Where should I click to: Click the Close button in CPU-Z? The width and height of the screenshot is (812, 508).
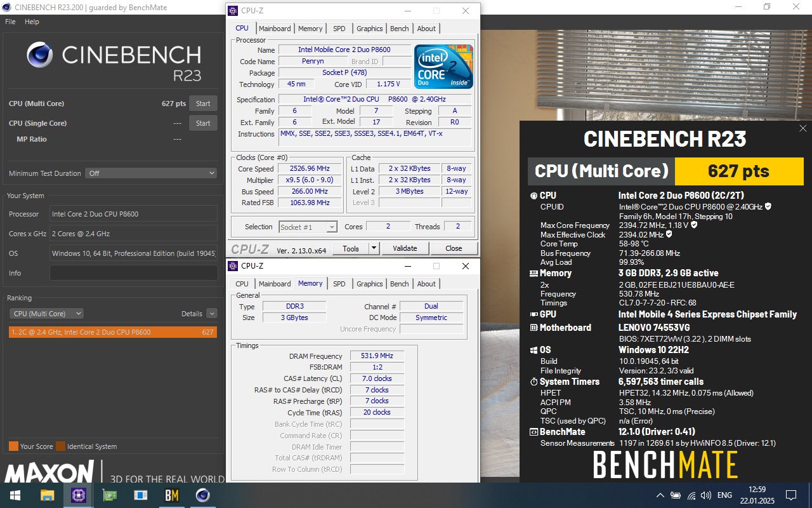(x=454, y=248)
